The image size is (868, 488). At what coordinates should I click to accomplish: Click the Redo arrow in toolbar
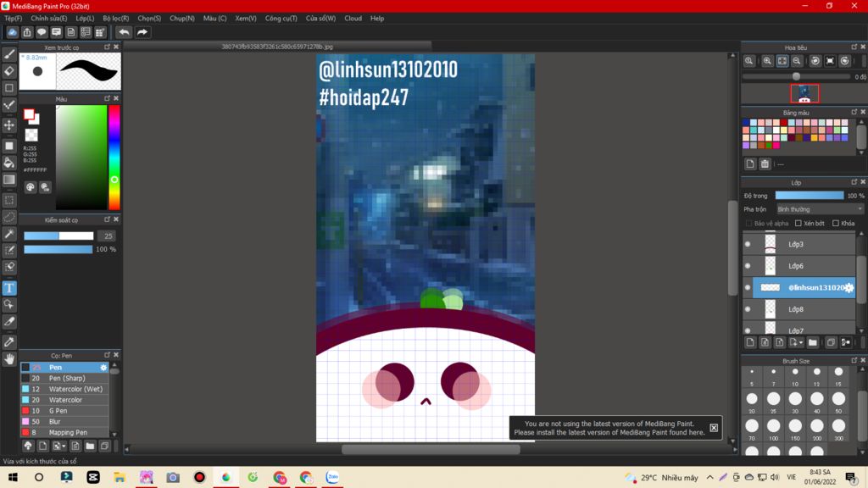142,32
